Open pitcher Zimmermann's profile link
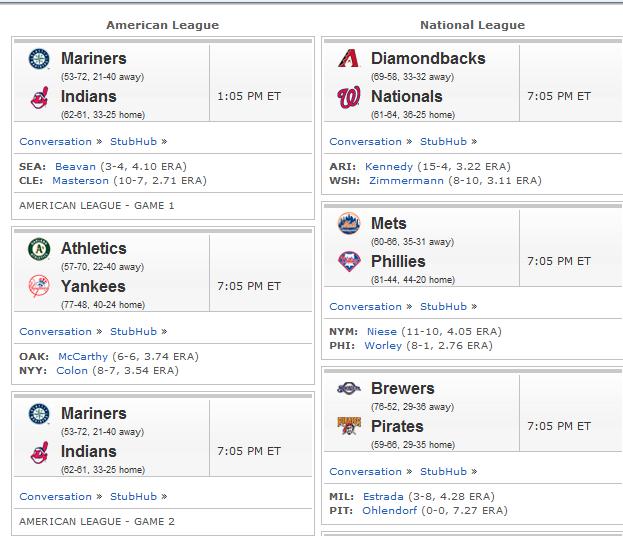This screenshot has width=623, height=536. click(x=406, y=181)
